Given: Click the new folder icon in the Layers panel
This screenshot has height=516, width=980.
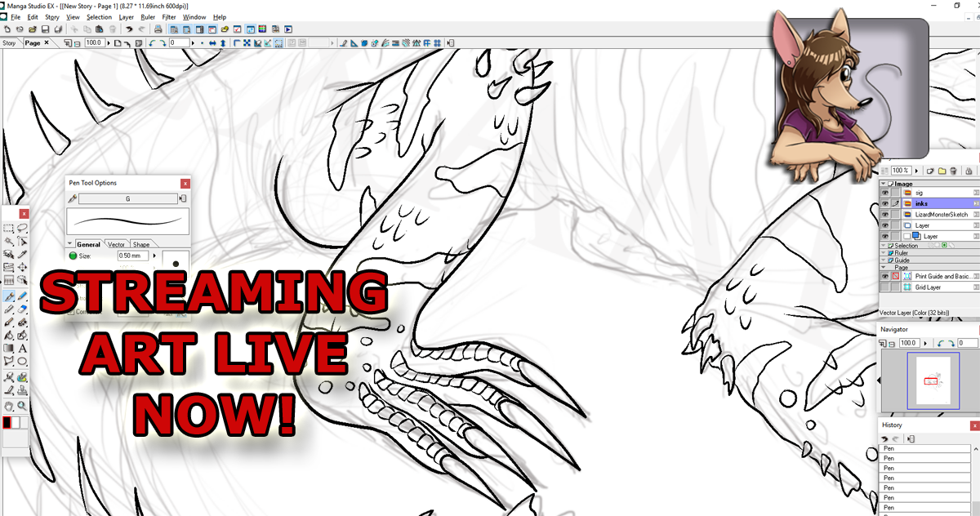Looking at the screenshot, I should pos(942,171).
